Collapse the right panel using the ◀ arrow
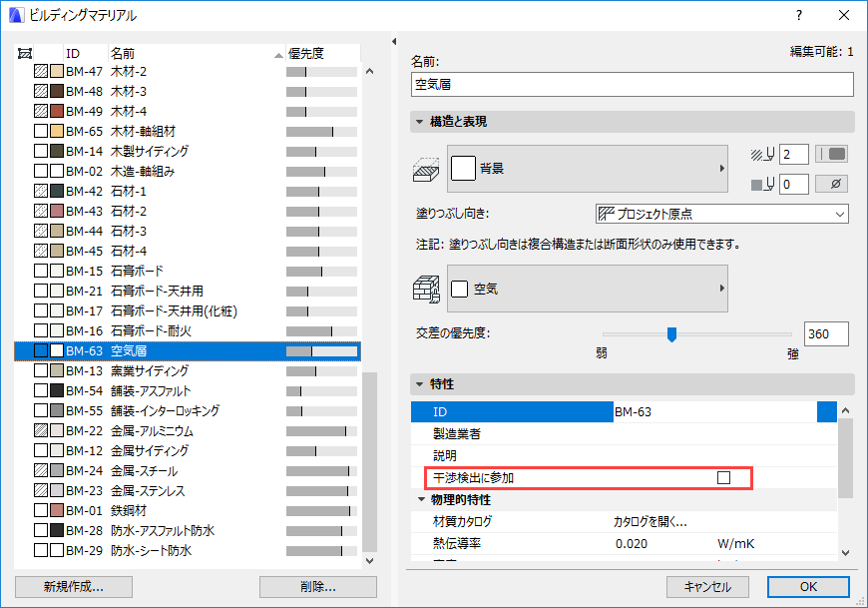 393,40
